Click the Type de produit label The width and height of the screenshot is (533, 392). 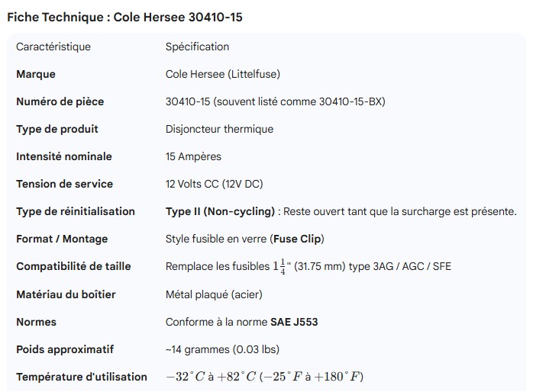57,130
